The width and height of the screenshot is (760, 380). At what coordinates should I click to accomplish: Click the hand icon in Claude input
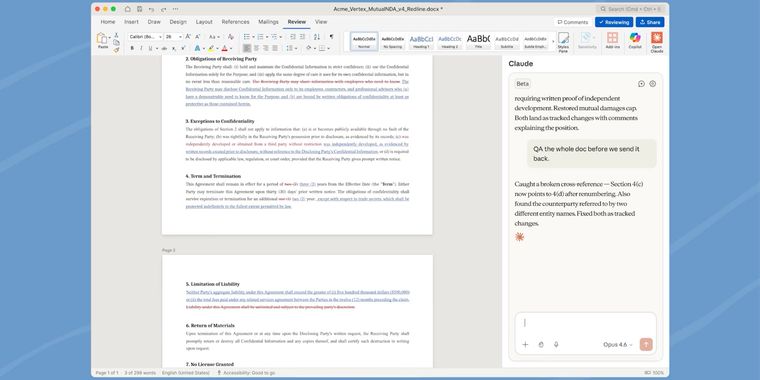[541, 345]
